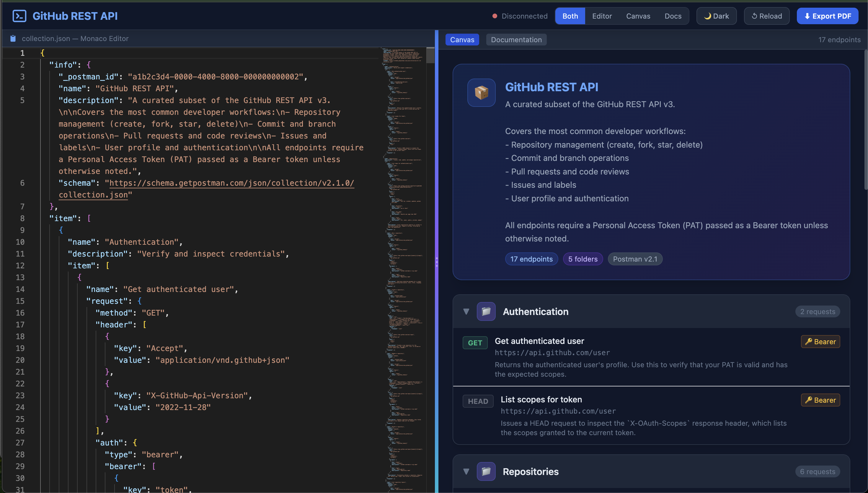Click the "Authentication" name value on line 10
This screenshot has width=868, height=493.
pyautogui.click(x=141, y=242)
